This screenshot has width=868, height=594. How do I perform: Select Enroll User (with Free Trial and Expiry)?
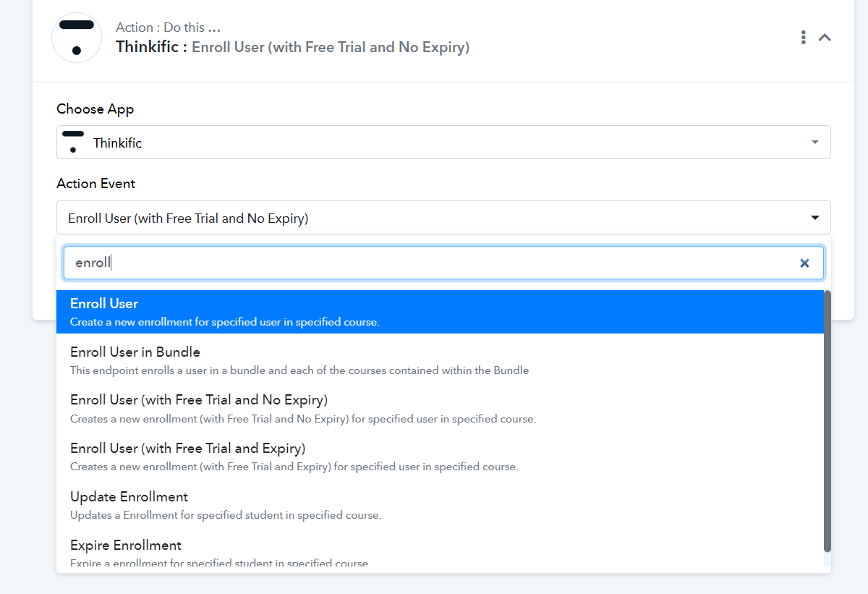441,457
